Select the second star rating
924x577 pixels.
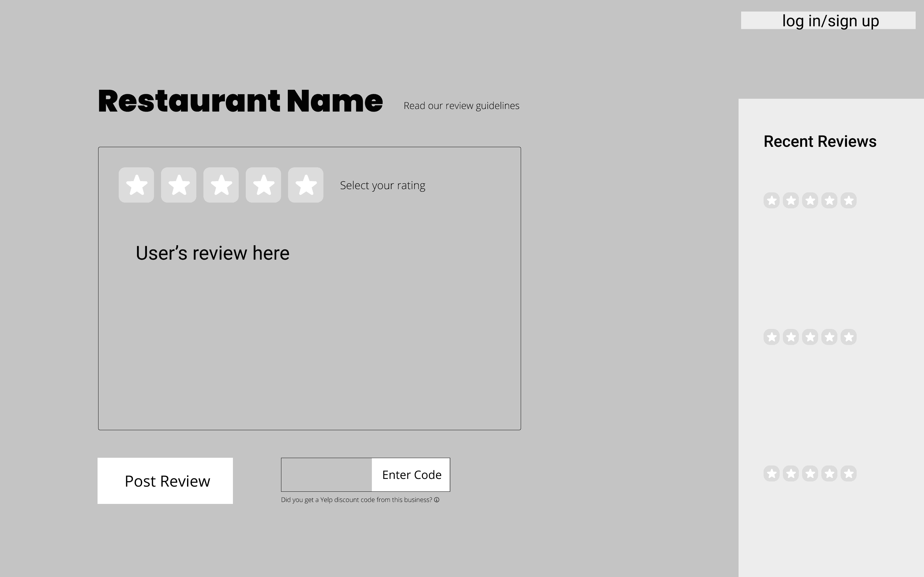179,185
